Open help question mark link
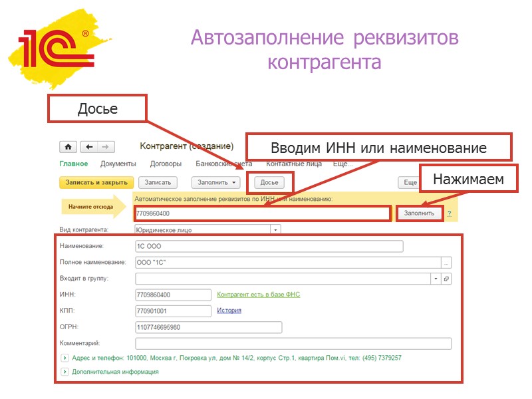This screenshot has width=532, height=399. tap(450, 213)
